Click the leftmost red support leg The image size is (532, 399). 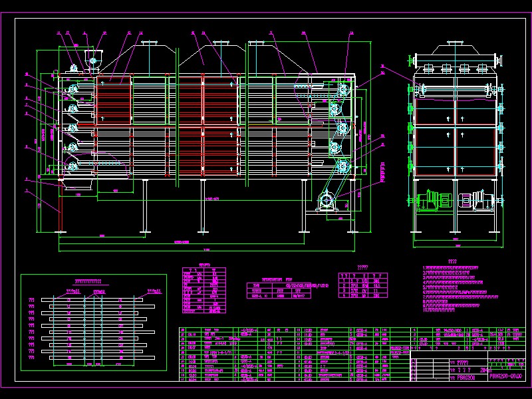[x=60, y=211]
